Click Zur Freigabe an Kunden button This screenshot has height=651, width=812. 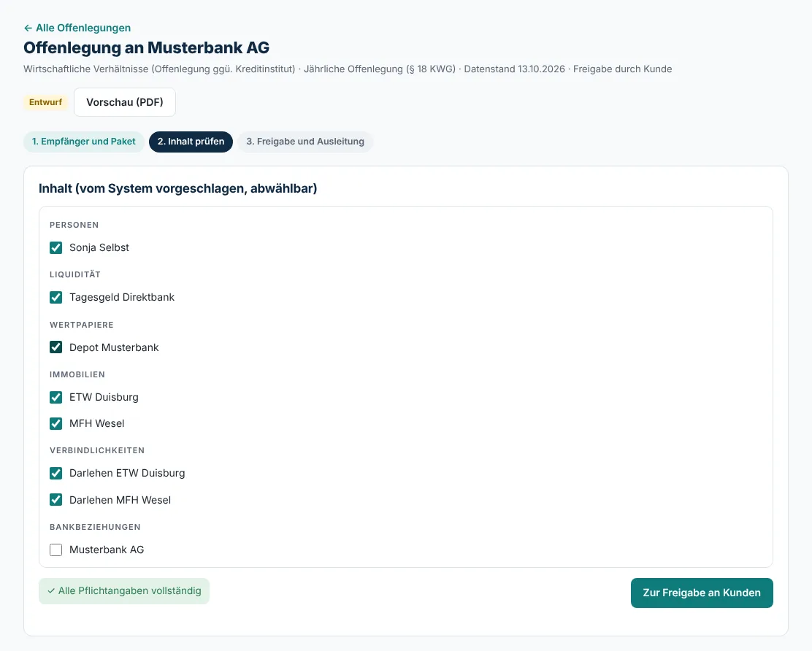click(702, 593)
